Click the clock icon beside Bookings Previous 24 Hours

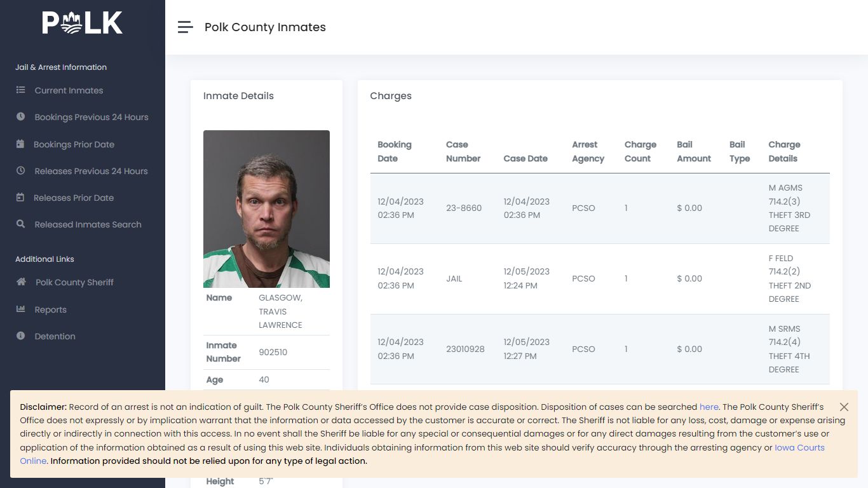21,117
